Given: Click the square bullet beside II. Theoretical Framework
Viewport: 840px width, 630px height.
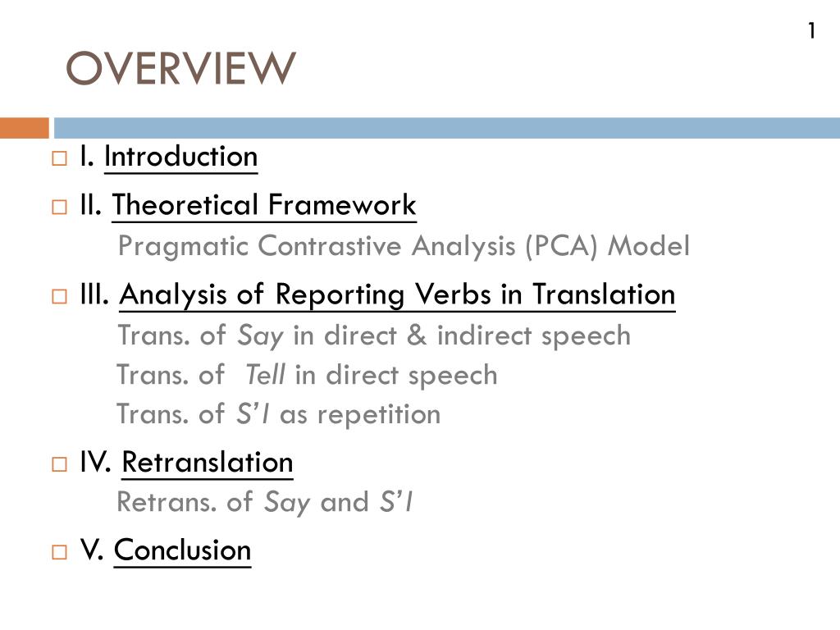Looking at the screenshot, I should tap(59, 207).
